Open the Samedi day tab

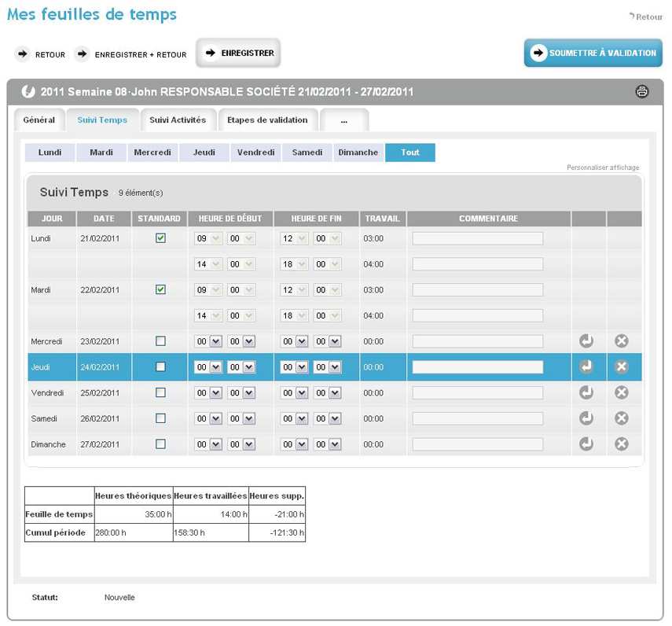(x=307, y=153)
